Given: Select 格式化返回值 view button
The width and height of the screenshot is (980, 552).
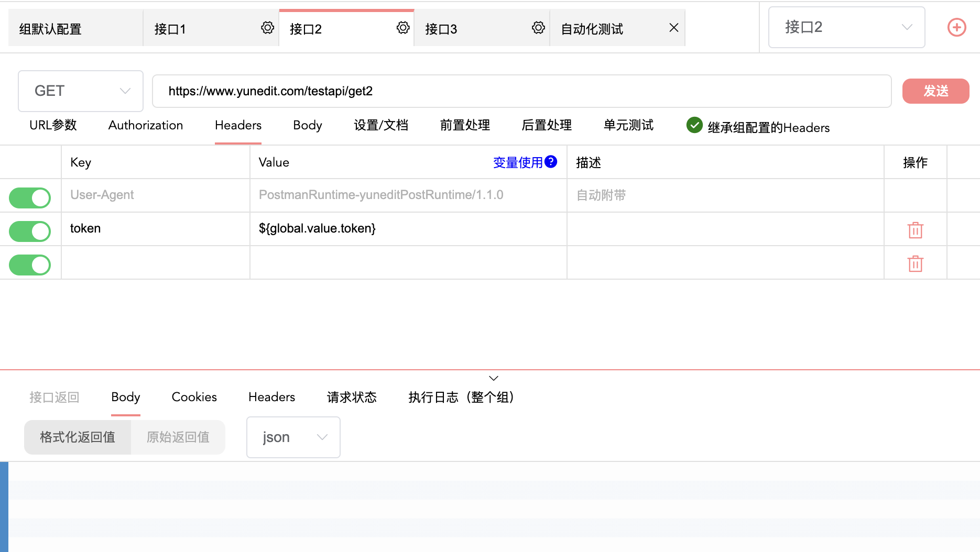Looking at the screenshot, I should coord(78,437).
